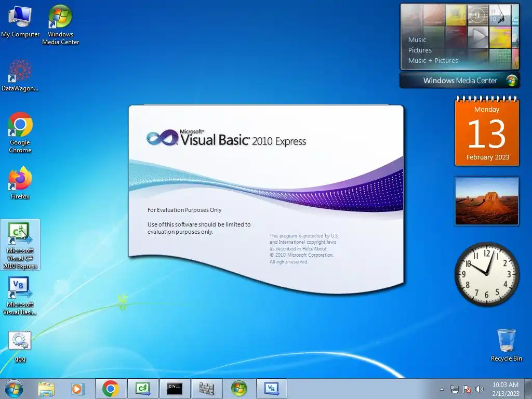Image resolution: width=532 pixels, height=399 pixels.
Task: Open the taskbar clock showing 10:03 AM
Action: [506, 389]
